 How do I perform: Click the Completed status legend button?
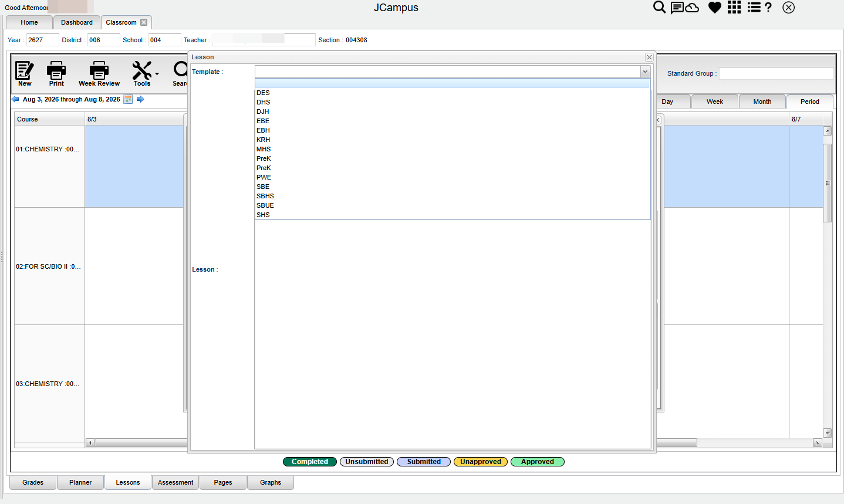coord(310,462)
